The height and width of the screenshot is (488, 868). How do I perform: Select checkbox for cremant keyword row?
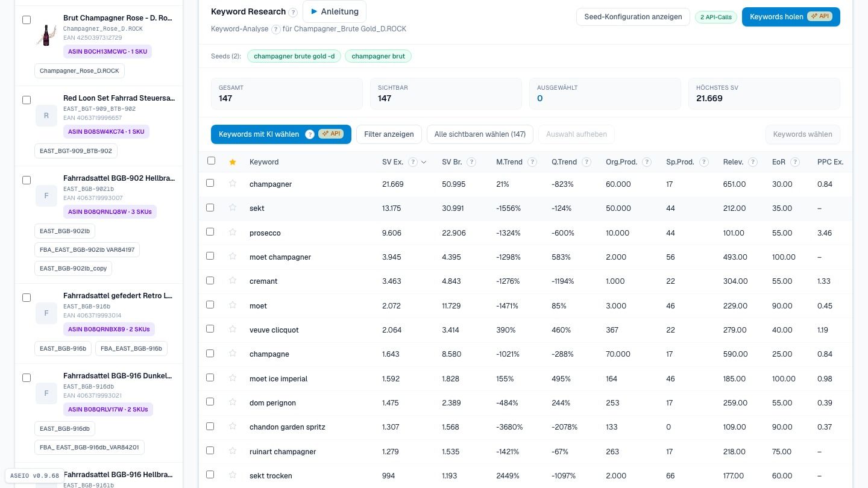click(210, 280)
